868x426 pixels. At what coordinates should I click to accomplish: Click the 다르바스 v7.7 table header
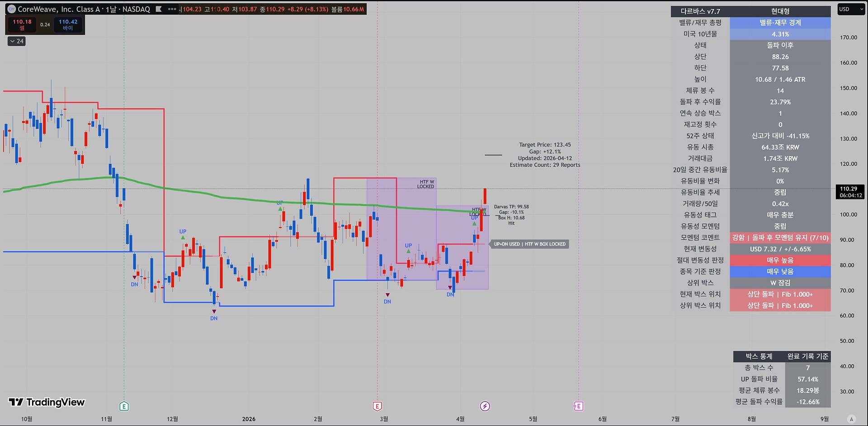coord(700,11)
